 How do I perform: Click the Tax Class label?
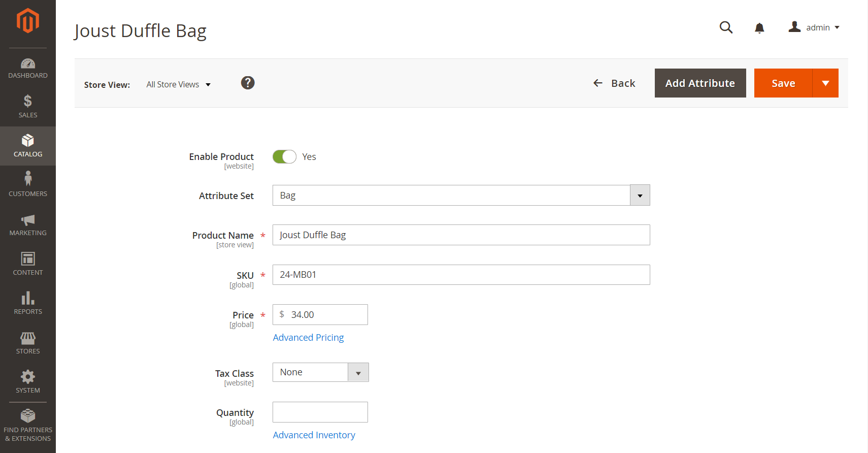pyautogui.click(x=235, y=373)
